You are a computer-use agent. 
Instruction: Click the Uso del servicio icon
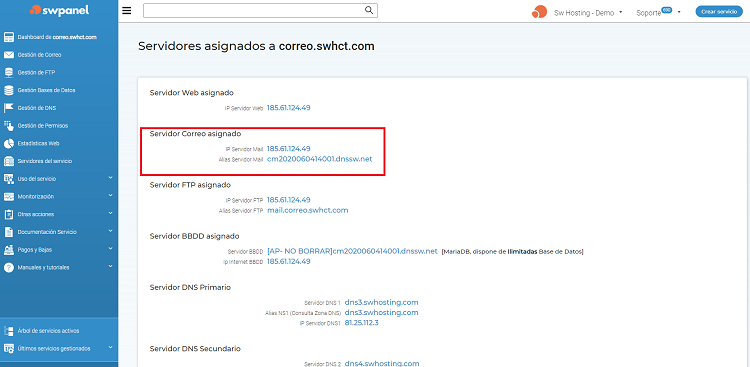(9, 179)
